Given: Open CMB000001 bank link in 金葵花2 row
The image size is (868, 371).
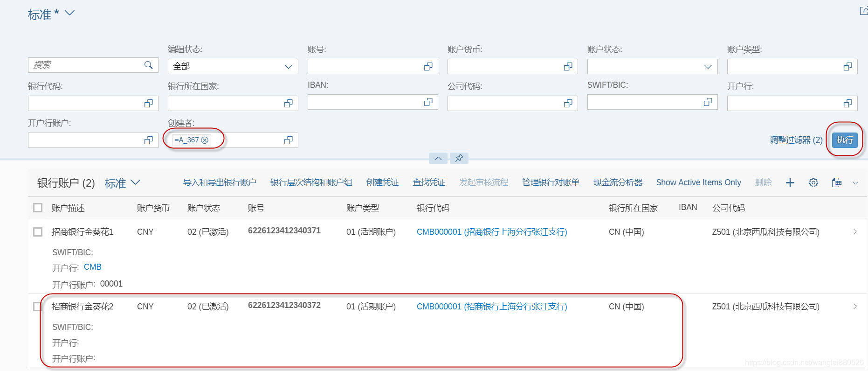Looking at the screenshot, I should tap(492, 307).
